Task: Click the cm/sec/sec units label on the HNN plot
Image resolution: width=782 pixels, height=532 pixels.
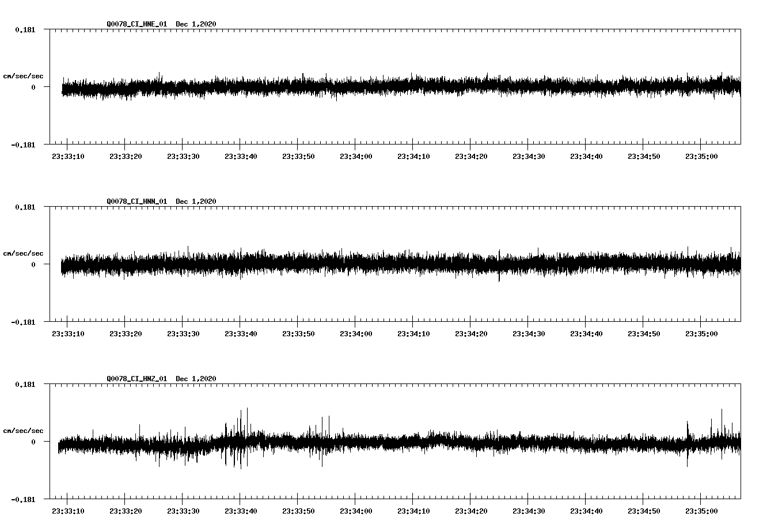Action: pyautogui.click(x=23, y=253)
